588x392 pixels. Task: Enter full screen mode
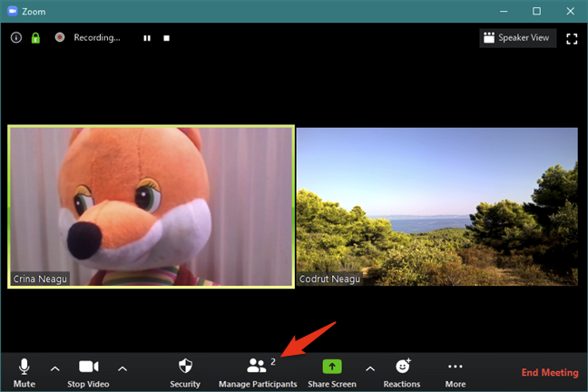pos(572,39)
